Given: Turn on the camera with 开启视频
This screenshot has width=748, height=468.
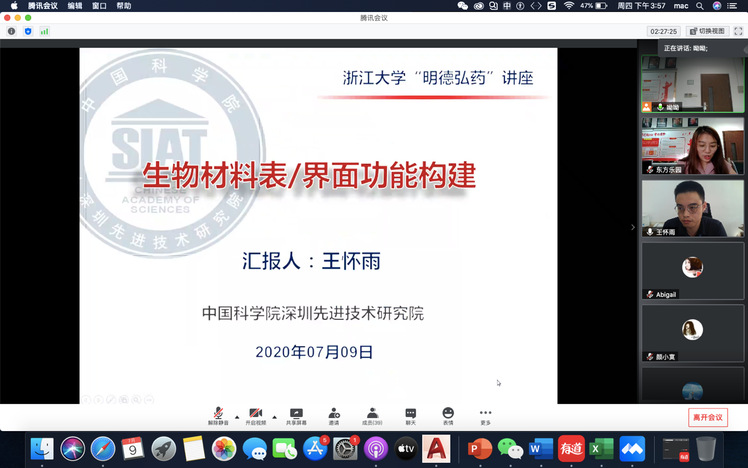Looking at the screenshot, I should [x=256, y=416].
